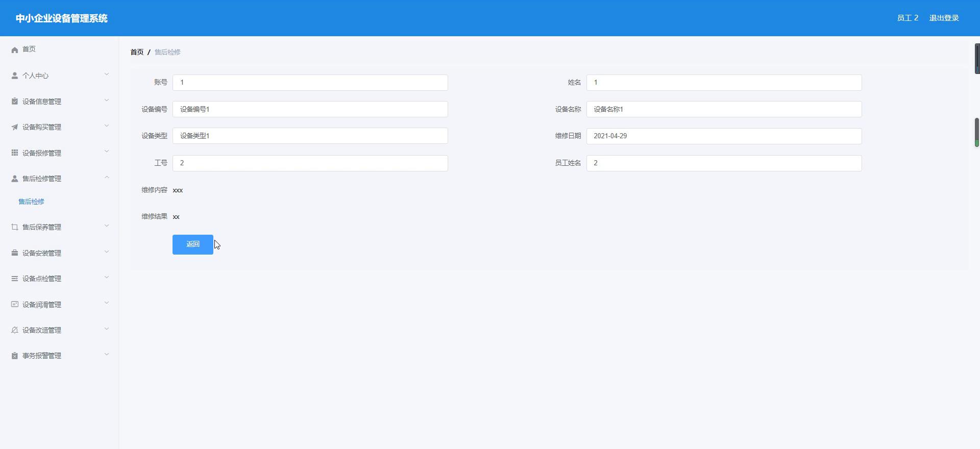Click the grid icon beside 设备报修管理
This screenshot has width=980, height=449.
(x=15, y=153)
